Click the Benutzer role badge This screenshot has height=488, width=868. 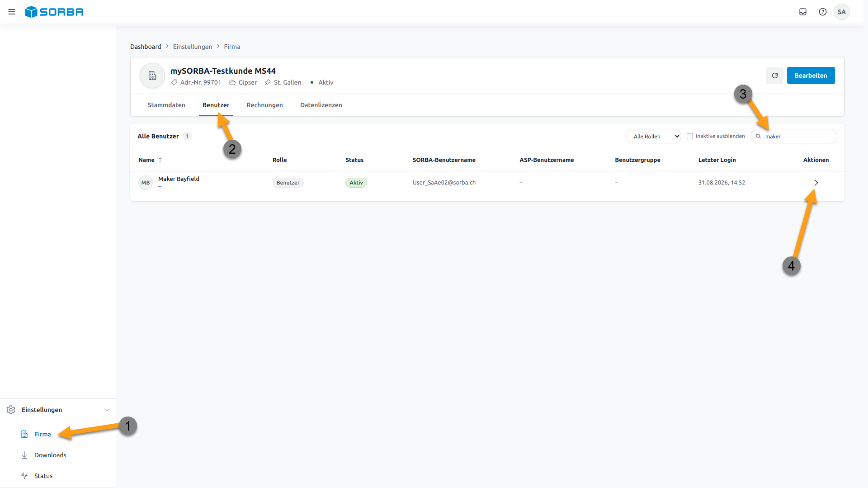[288, 183]
